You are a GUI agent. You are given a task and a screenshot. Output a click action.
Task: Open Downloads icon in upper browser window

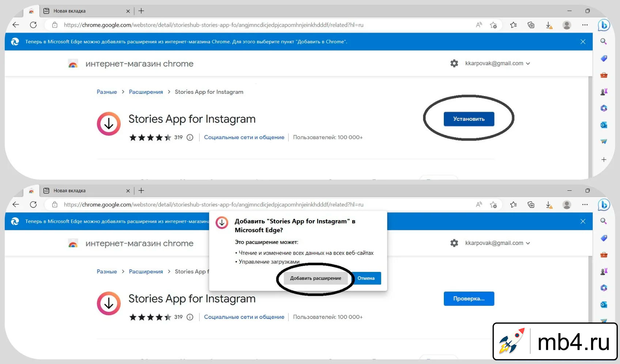point(549,25)
